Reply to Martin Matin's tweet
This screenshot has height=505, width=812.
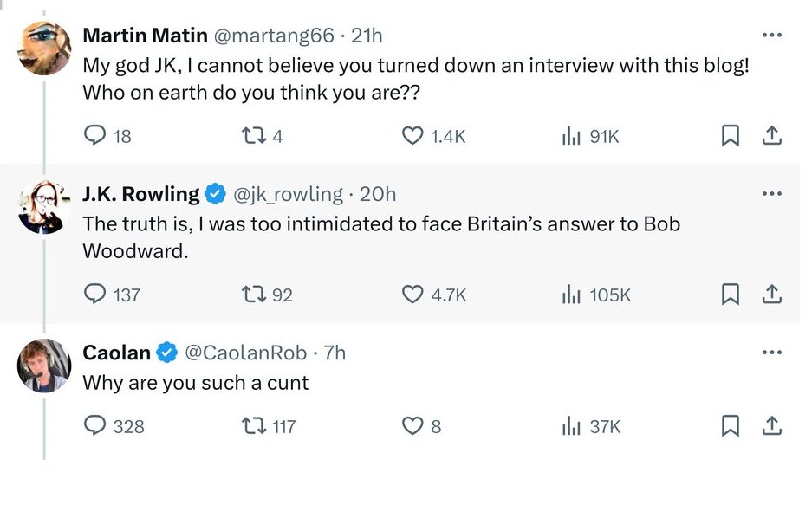click(x=94, y=136)
